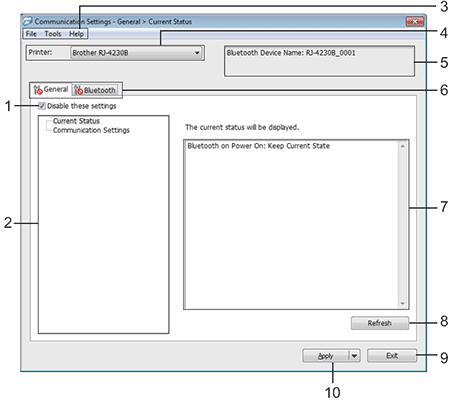450x400 pixels.
Task: Expand the Apply button dropdown arrow
Action: pyautogui.click(x=354, y=356)
